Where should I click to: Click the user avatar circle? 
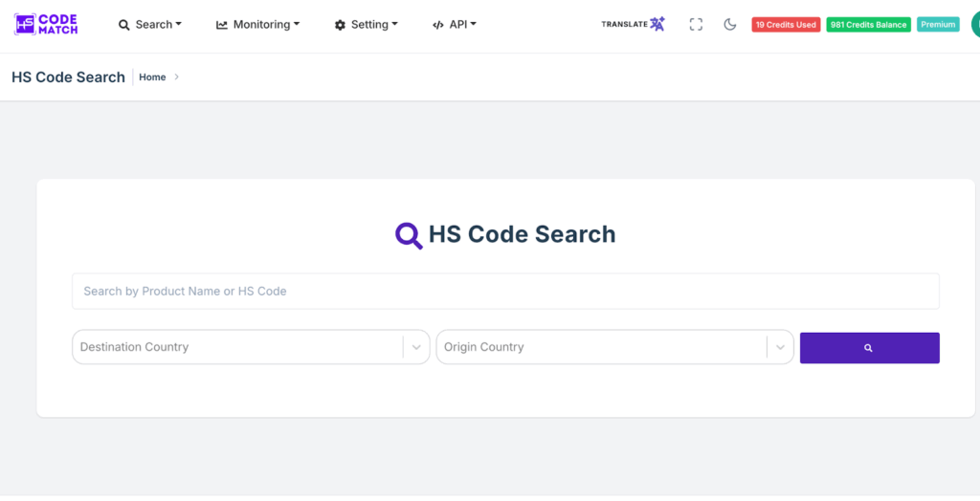(975, 25)
